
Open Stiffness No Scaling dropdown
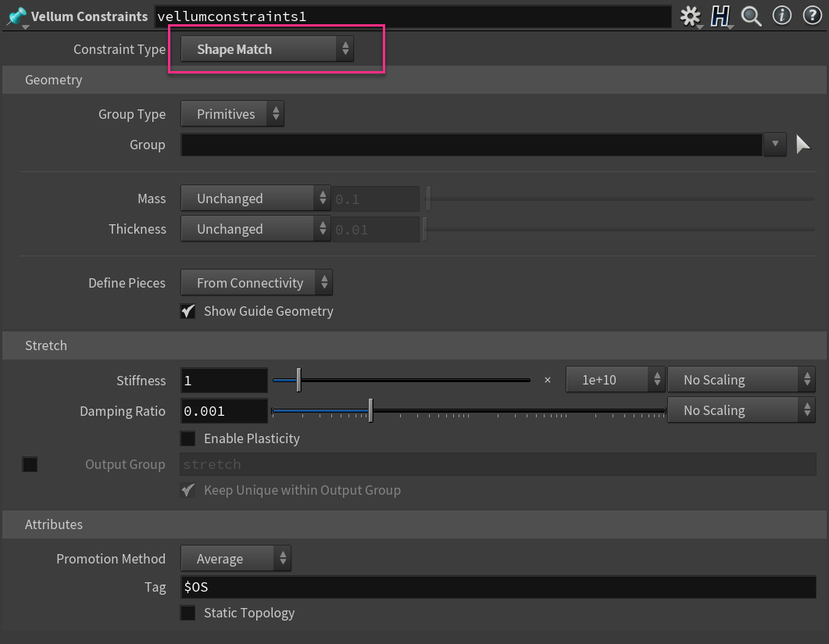(741, 380)
